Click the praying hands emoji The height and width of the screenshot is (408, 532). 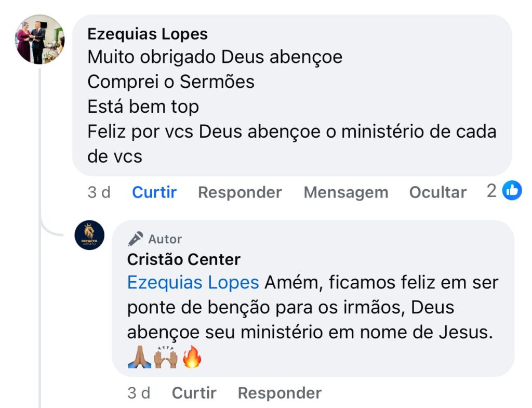(x=139, y=358)
